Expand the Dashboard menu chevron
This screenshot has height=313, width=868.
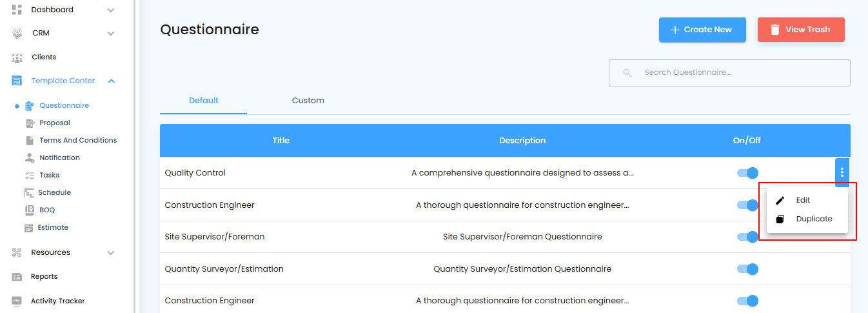point(111,10)
